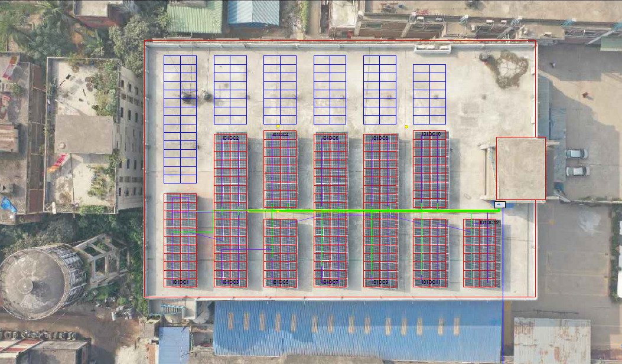Click the I01DC10 string label
Image resolution: width=622 pixels, height=364 pixels.
tap(431, 135)
